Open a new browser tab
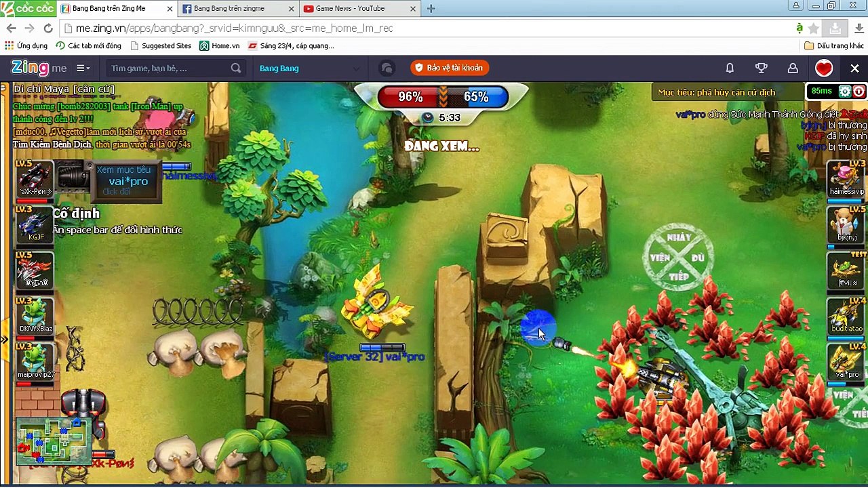 pos(431,9)
